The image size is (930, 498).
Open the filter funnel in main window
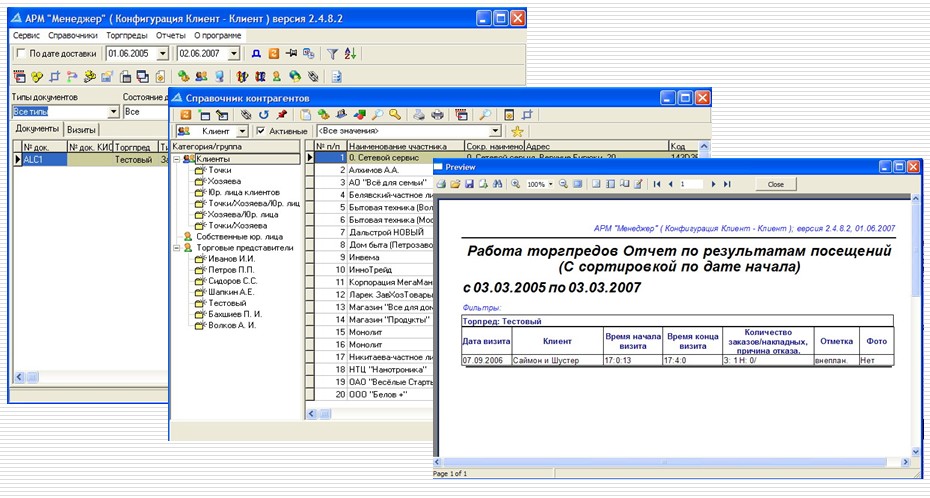pyautogui.click(x=333, y=54)
